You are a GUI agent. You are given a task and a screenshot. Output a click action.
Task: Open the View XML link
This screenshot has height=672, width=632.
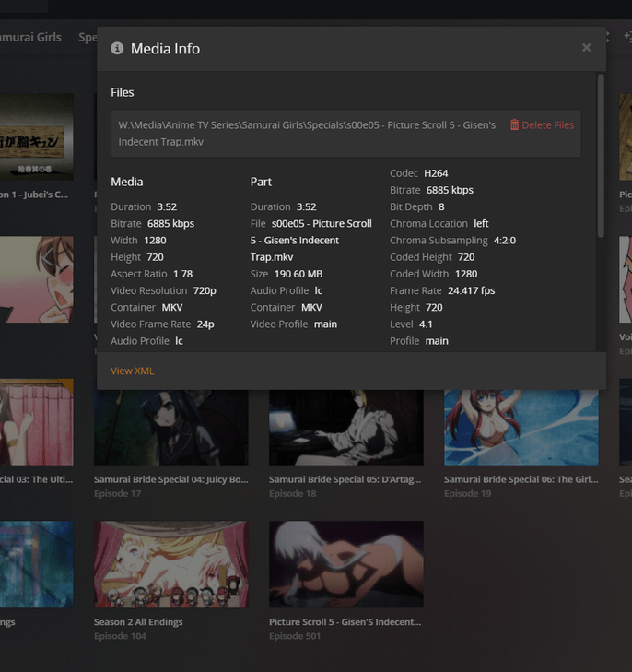132,371
